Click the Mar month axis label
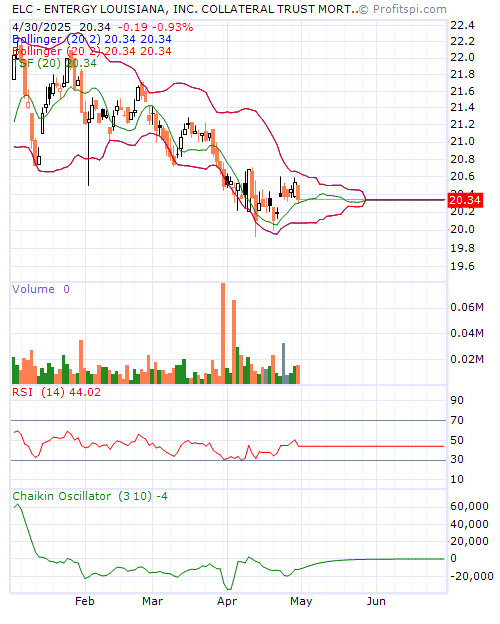The height and width of the screenshot is (624, 500). 152,601
